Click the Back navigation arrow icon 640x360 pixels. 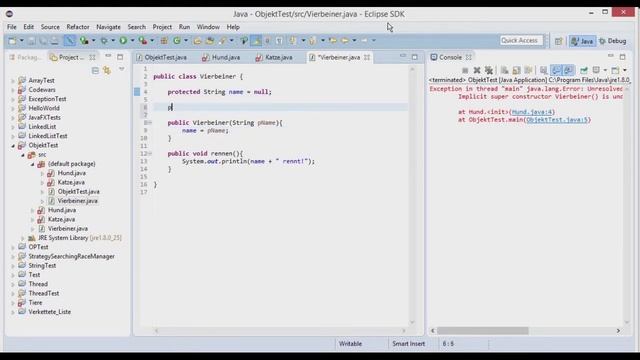[345, 40]
